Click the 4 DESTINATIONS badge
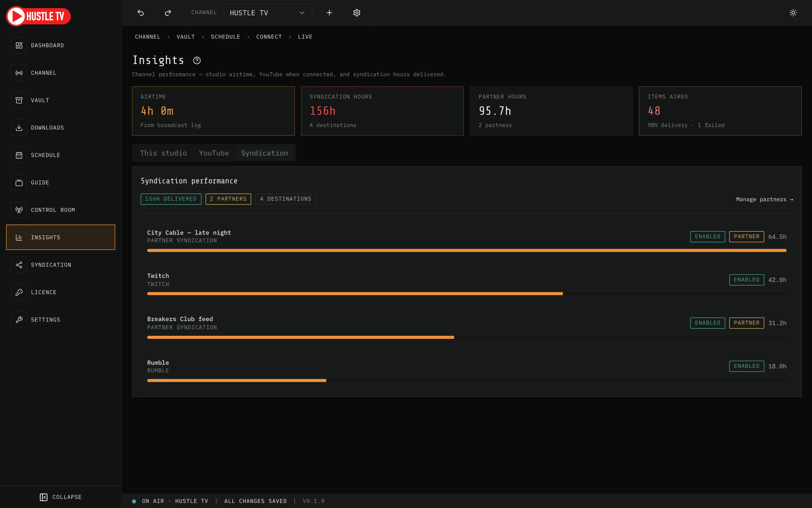 pyautogui.click(x=285, y=199)
